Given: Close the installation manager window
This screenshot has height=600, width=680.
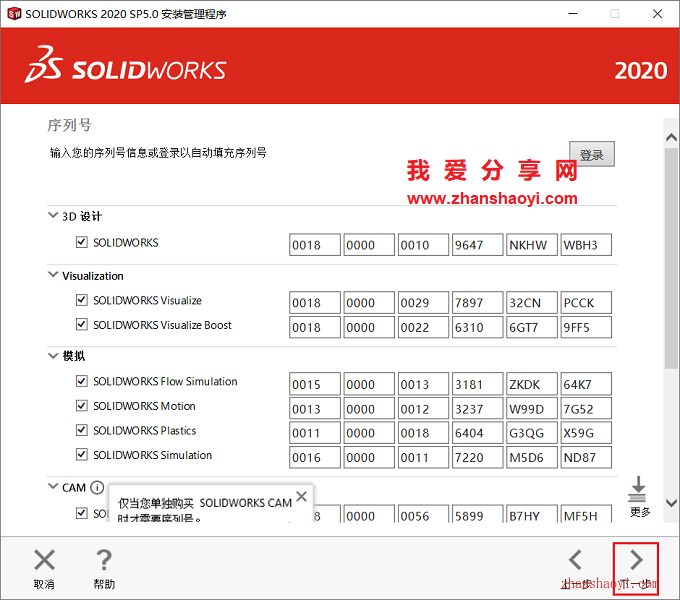Looking at the screenshot, I should point(657,14).
